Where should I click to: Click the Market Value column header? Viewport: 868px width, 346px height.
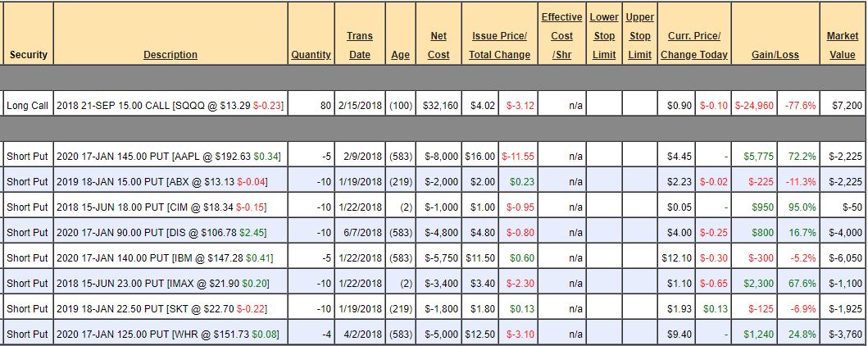click(842, 46)
